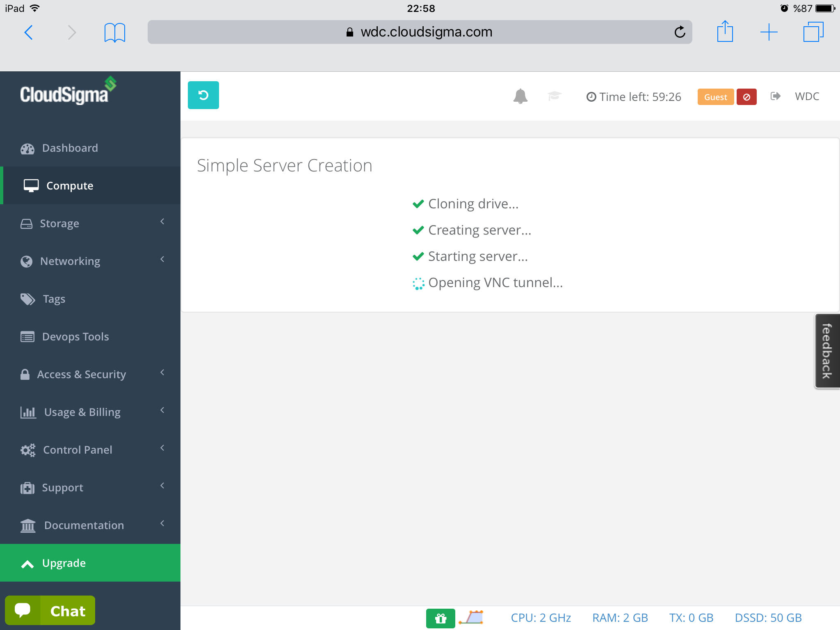Viewport: 840px width, 630px height.
Task: Open the usage graph icon in footer
Action: [471, 617]
